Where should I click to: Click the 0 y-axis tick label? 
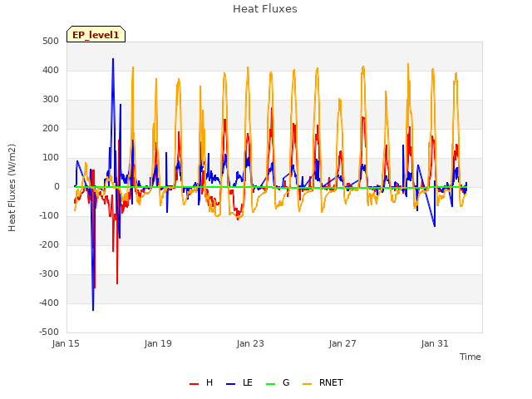point(57,187)
